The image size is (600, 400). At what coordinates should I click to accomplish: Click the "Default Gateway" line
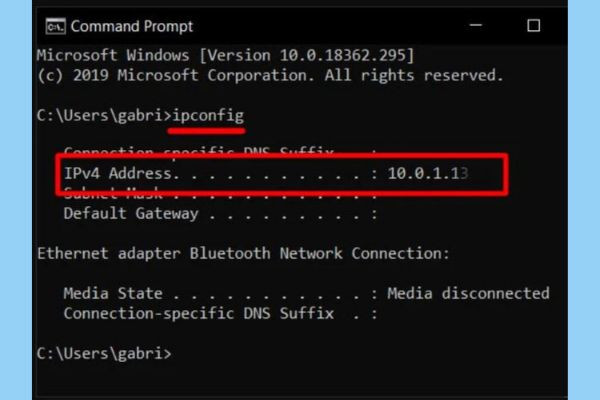click(x=130, y=213)
